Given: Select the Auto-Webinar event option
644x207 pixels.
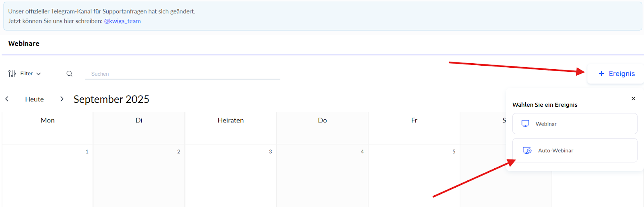Looking at the screenshot, I should coord(574,151).
